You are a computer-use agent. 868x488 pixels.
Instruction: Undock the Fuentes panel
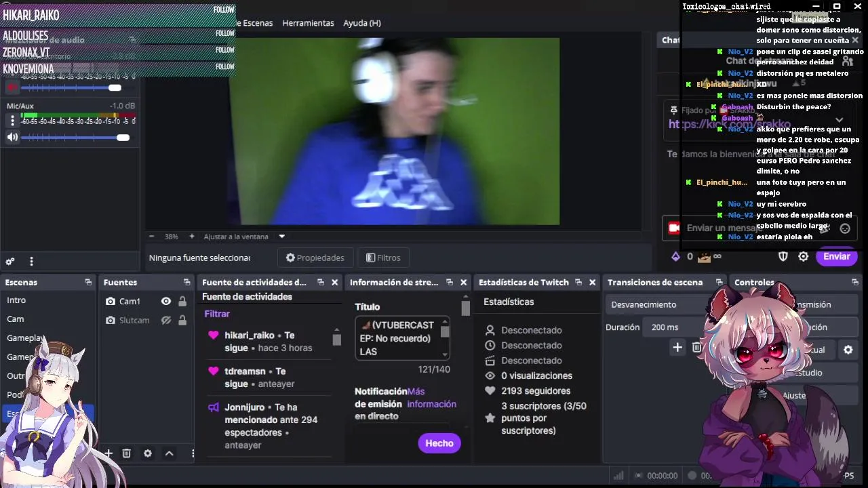[186, 282]
